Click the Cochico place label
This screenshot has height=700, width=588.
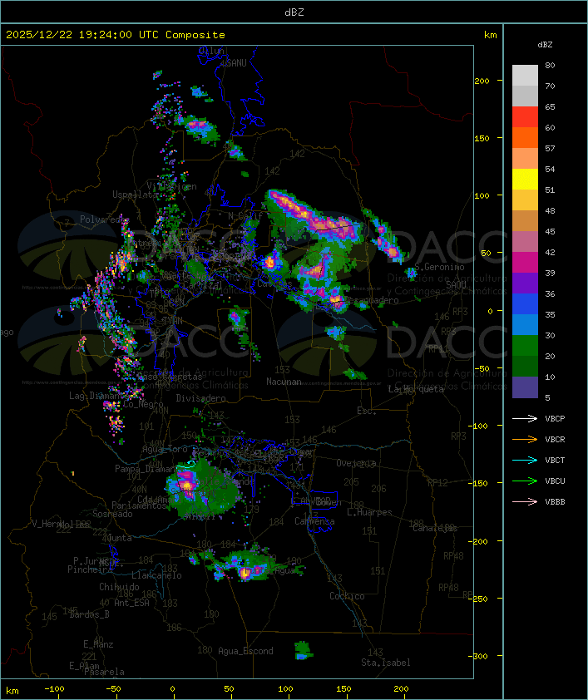pyautogui.click(x=347, y=596)
